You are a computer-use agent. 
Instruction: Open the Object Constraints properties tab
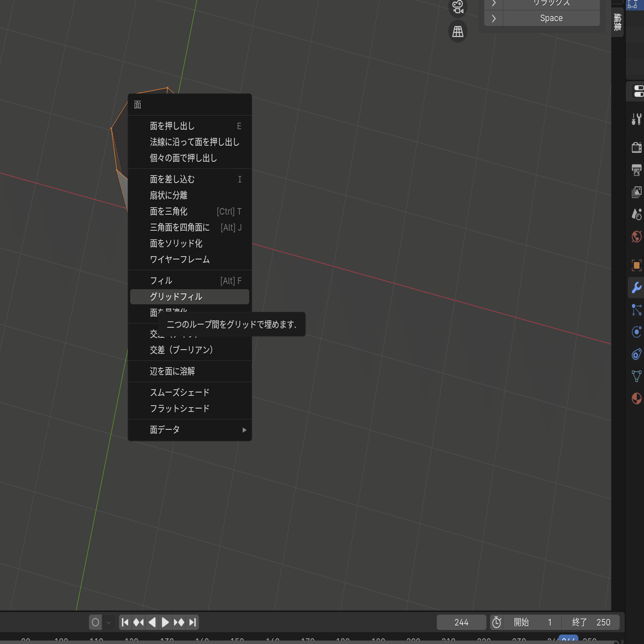tap(636, 354)
